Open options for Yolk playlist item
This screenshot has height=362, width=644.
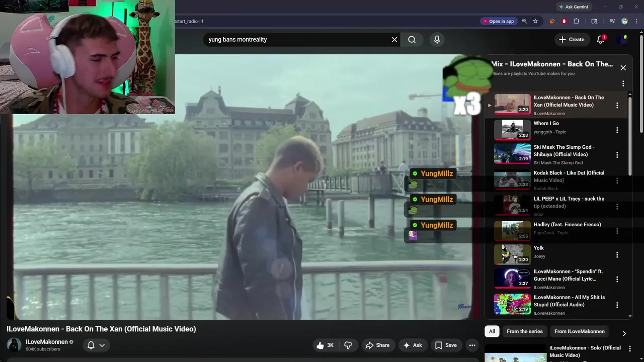(x=617, y=255)
